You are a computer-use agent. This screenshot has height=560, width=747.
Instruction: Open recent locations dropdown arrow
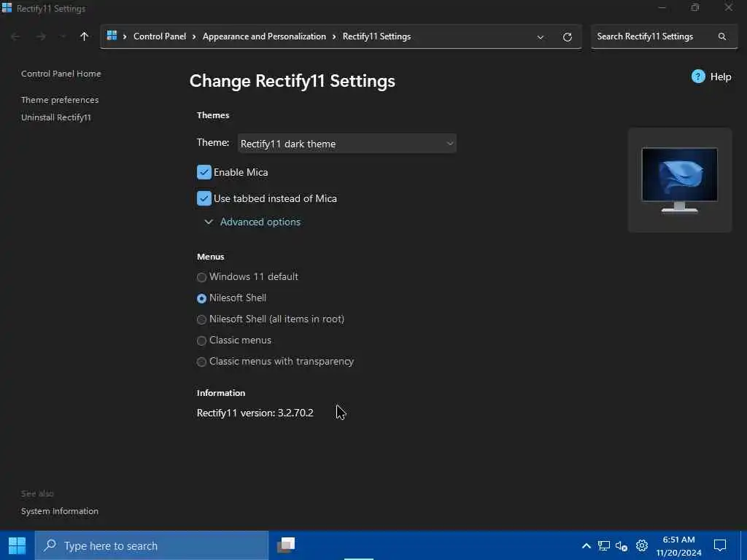click(x=63, y=36)
